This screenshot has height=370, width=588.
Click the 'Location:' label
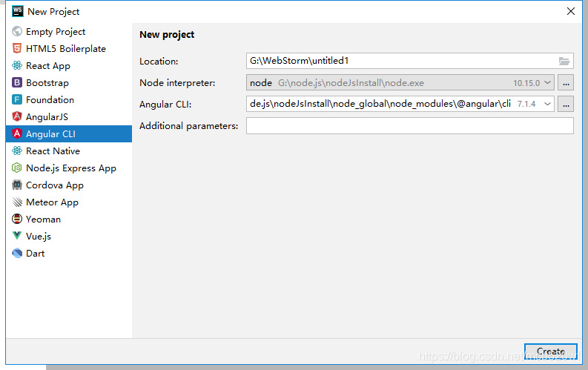(159, 61)
